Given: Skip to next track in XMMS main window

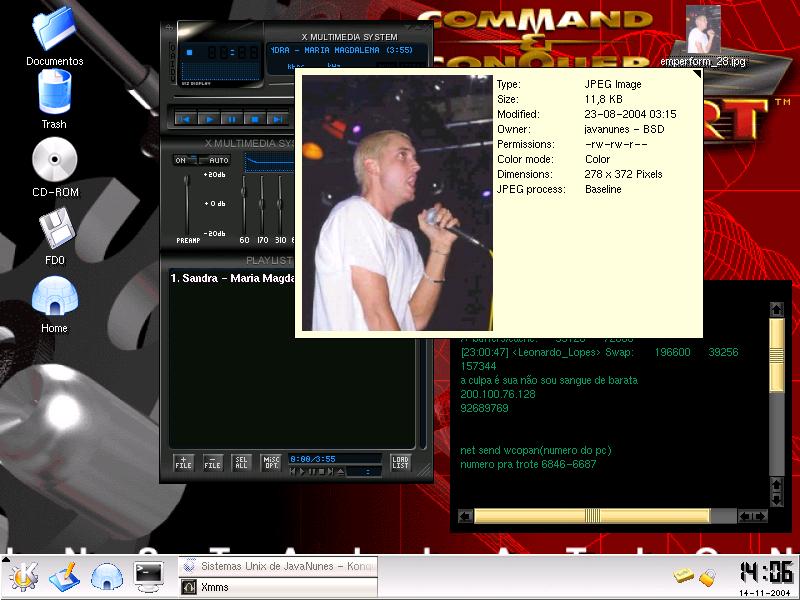Looking at the screenshot, I should [x=277, y=119].
